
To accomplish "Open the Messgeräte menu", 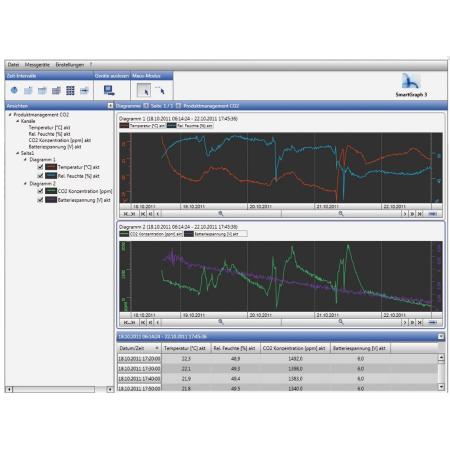I will (x=37, y=65).
